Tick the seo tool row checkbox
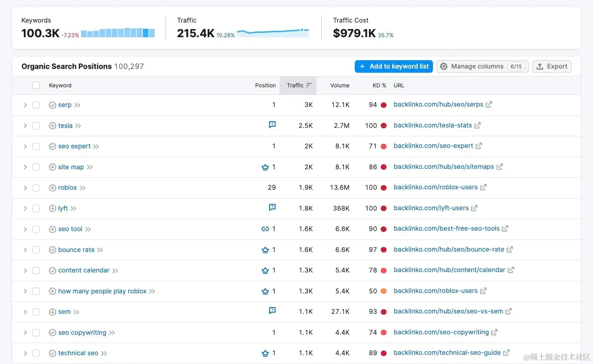This screenshot has width=593, height=364. pos(36,229)
